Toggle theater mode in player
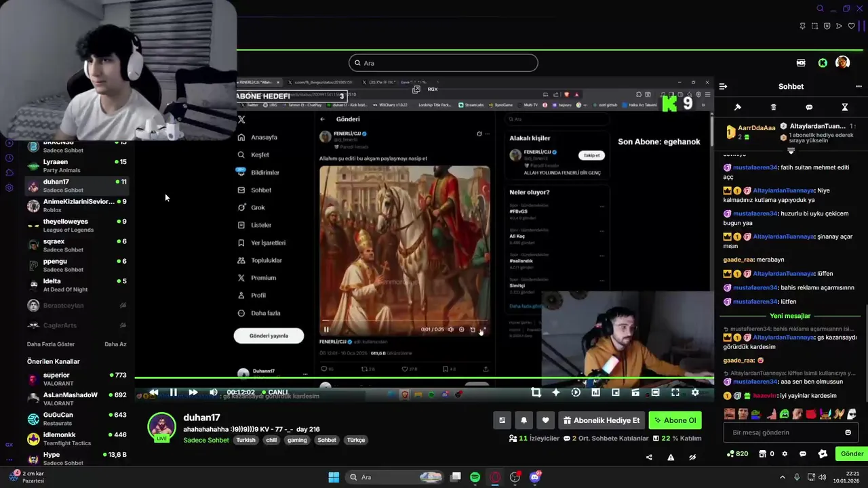 655,392
